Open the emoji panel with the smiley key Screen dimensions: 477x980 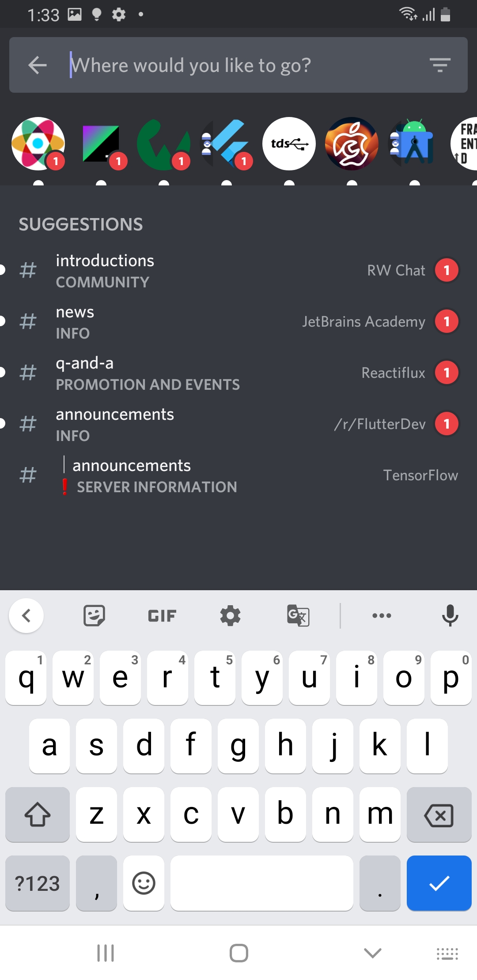144,883
